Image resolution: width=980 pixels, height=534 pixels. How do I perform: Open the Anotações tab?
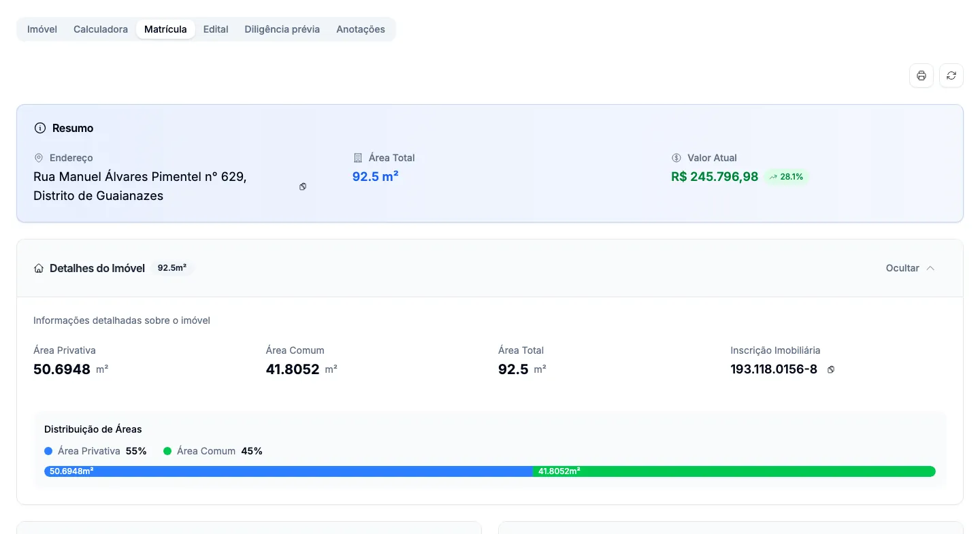(361, 29)
